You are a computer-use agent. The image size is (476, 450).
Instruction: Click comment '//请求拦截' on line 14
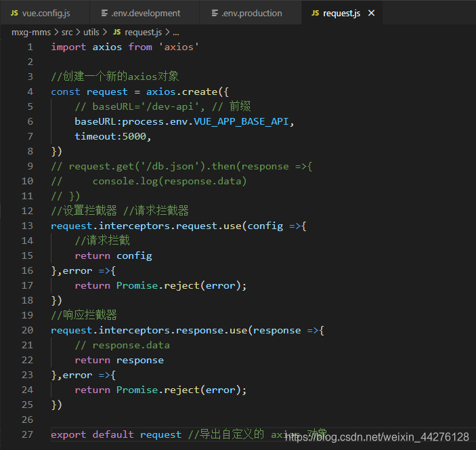tap(102, 241)
